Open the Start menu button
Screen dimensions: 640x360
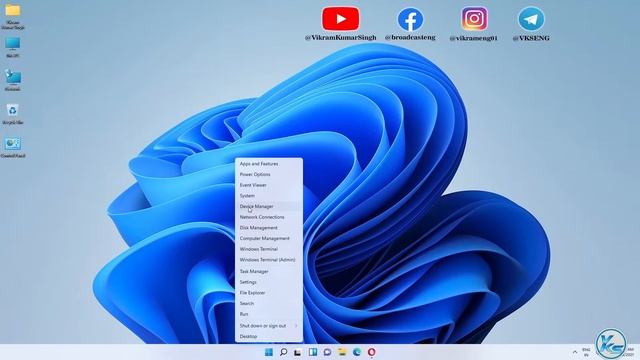click(x=269, y=352)
